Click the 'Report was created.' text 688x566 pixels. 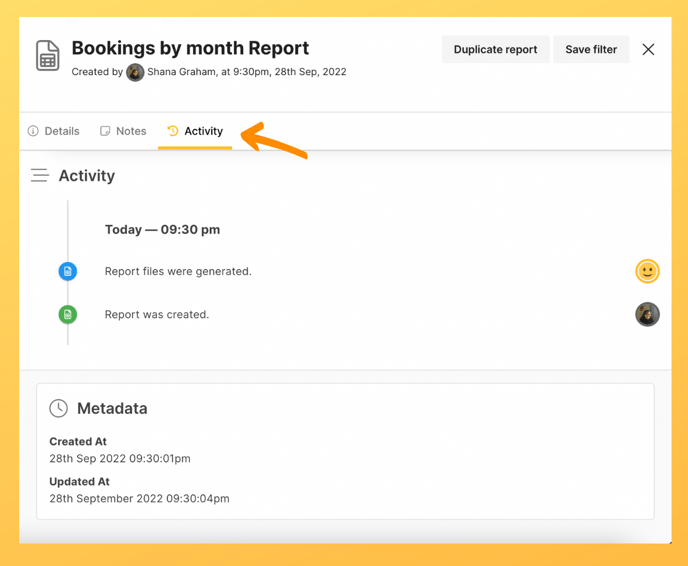click(x=157, y=315)
